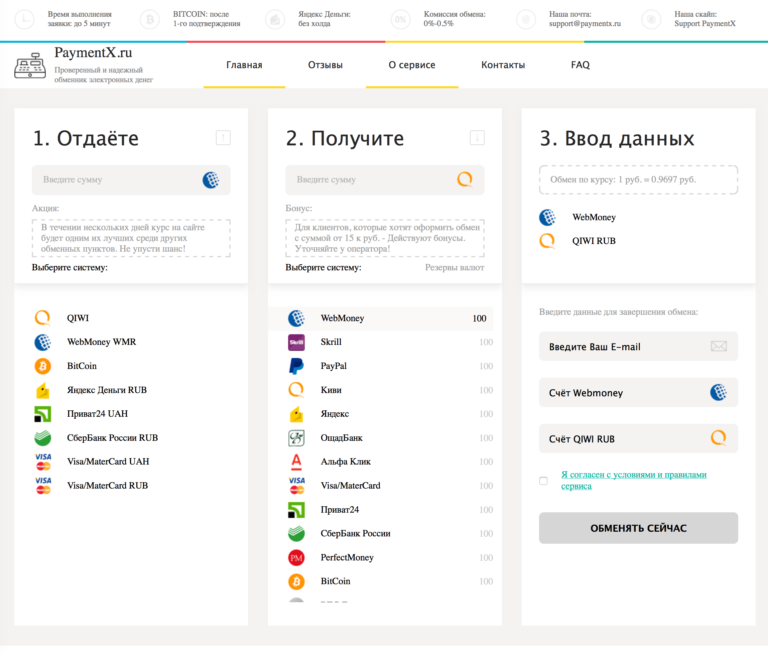
Task: Click the 0% commission icon in top bar
Action: coord(401,19)
